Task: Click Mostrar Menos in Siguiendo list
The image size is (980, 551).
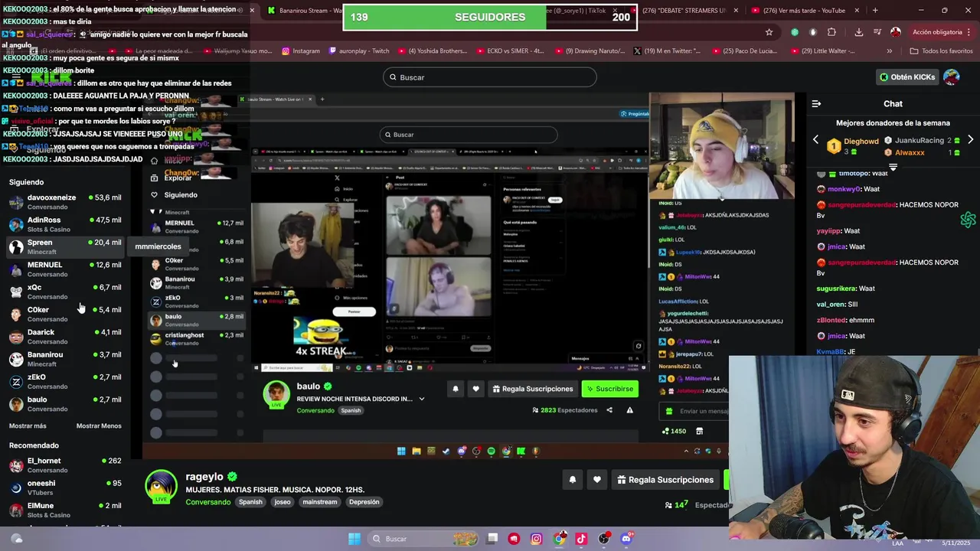Action: coord(99,426)
